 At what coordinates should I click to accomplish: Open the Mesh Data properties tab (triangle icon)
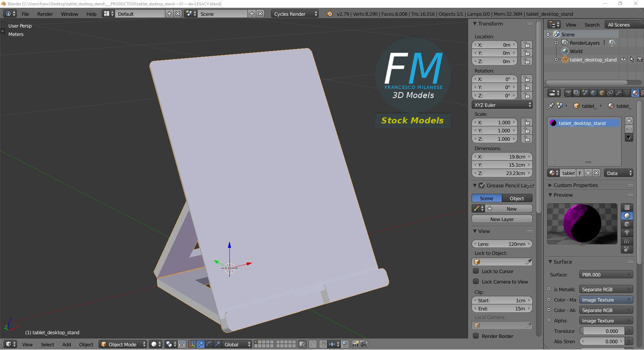(x=627, y=93)
